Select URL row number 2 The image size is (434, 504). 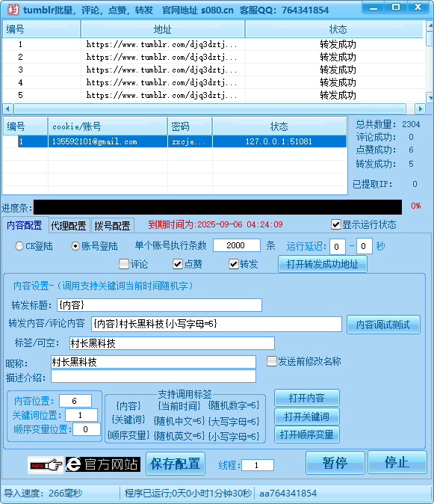click(x=214, y=58)
